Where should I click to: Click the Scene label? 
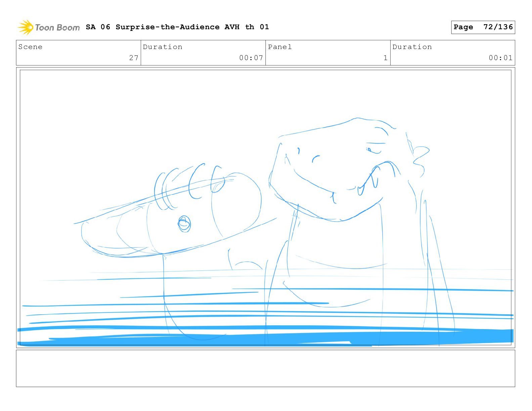tap(30, 47)
